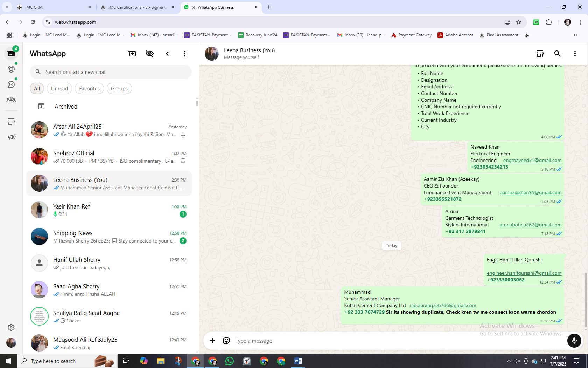Viewport: 588px width, 368px height.
Task: Open engineer.hanifqureshi@gmail.com link
Action: [x=524, y=273]
